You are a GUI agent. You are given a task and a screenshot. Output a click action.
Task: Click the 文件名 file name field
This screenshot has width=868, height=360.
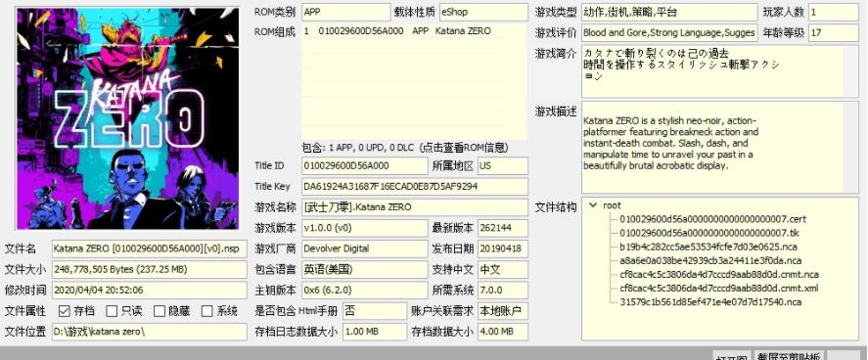[x=150, y=248]
